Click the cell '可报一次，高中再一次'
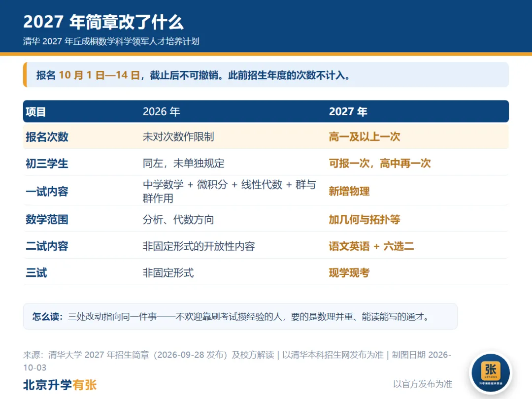The height and width of the screenshot is (399, 532). tap(380, 164)
